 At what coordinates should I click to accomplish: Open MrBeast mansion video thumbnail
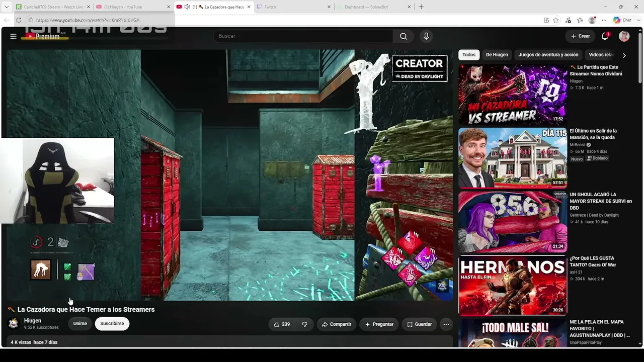[x=513, y=158]
